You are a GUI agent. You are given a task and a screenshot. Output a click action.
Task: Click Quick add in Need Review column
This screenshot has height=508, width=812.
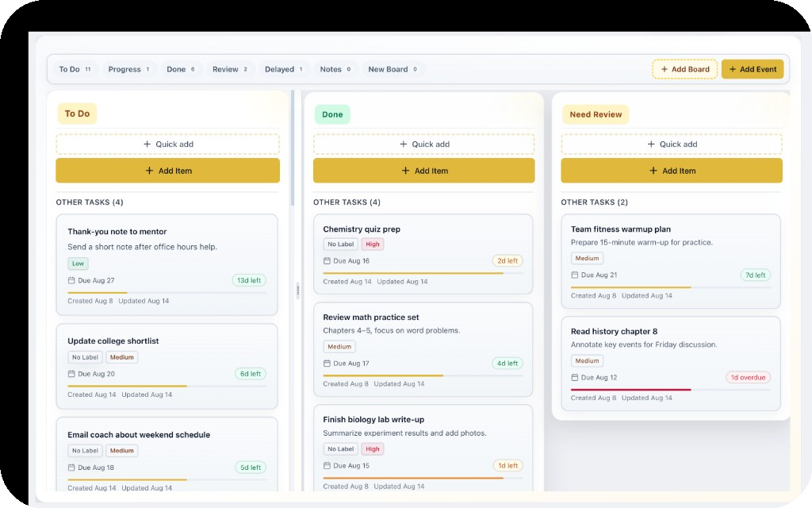click(672, 144)
